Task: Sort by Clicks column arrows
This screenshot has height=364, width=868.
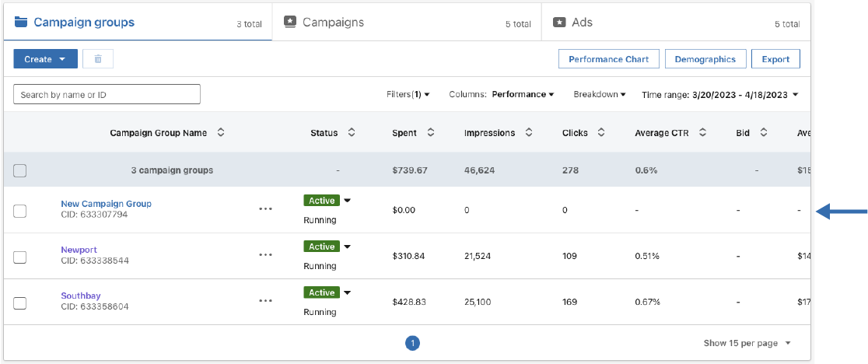Action: pos(602,133)
